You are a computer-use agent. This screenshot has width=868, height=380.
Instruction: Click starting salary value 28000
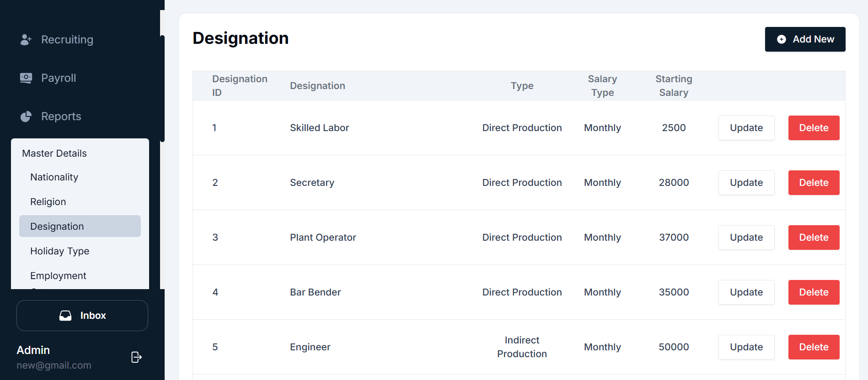[x=674, y=183]
